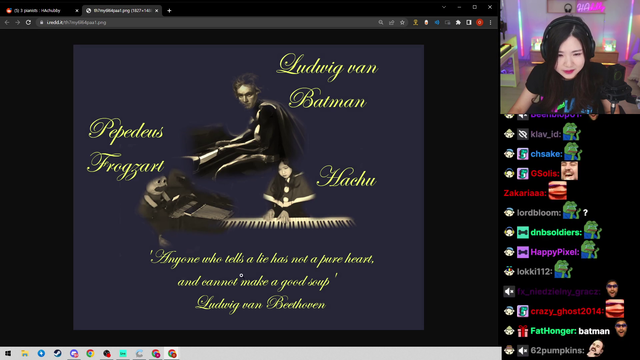This screenshot has width=640, height=360.
Task: Open the Windows Start menu
Action: point(8,353)
